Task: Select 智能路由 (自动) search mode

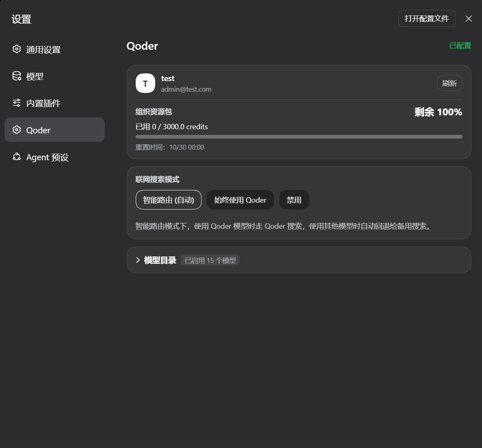Action: 168,200
